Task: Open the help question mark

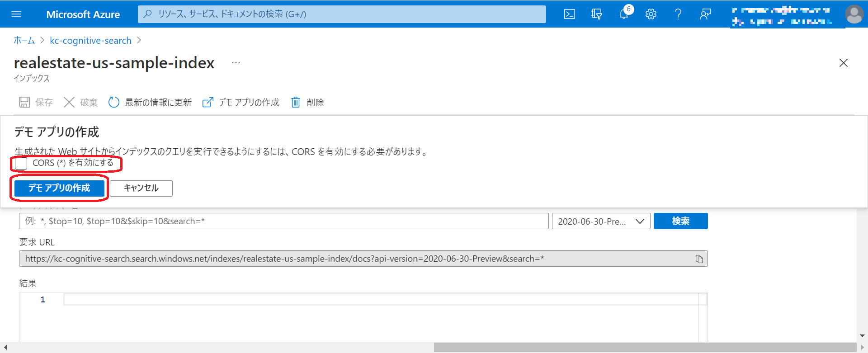Action: pos(678,14)
